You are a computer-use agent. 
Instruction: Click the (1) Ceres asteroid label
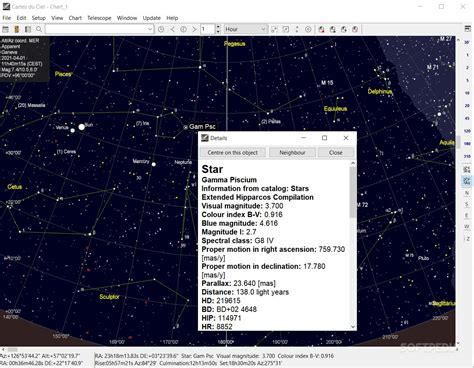[x=66, y=152]
